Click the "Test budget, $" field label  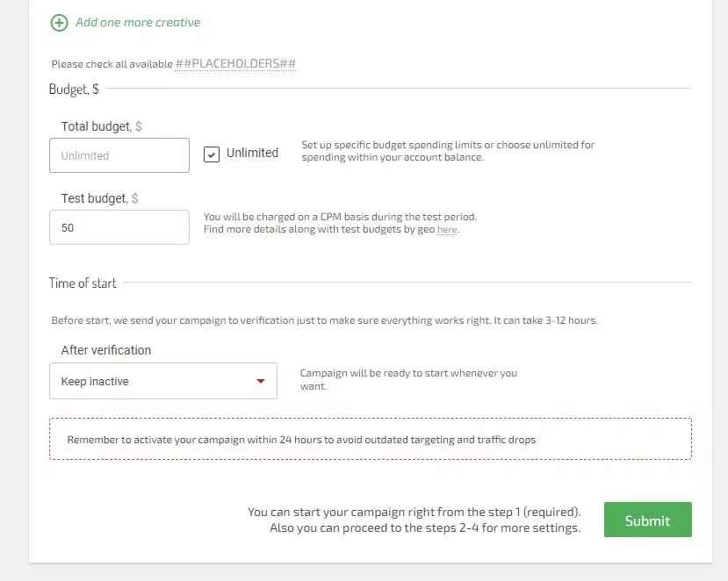[x=99, y=198]
